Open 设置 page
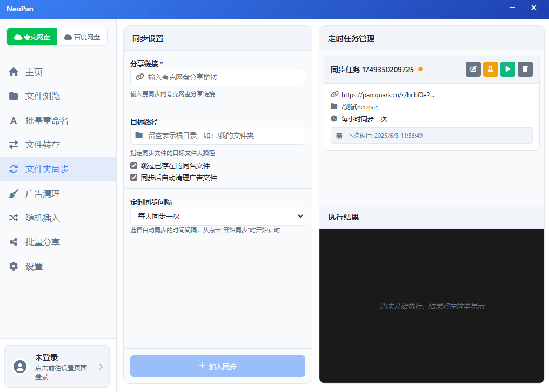This screenshot has height=392, width=549. coord(58,266)
